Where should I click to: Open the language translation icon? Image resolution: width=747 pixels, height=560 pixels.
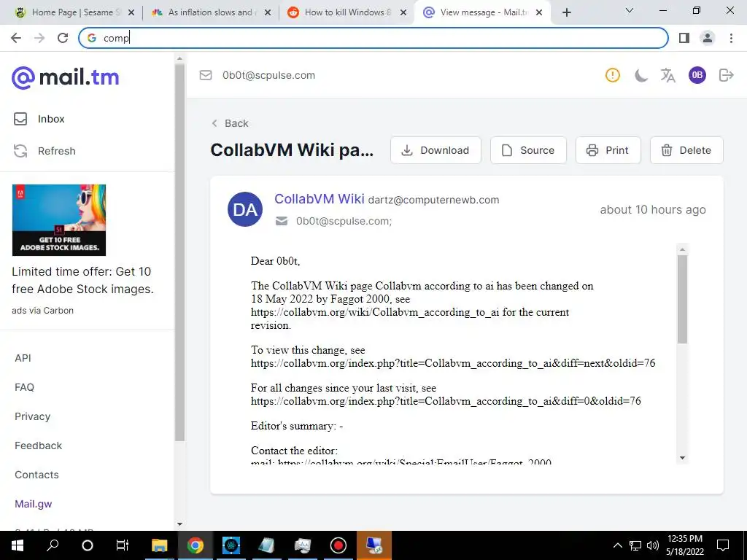[x=668, y=75]
